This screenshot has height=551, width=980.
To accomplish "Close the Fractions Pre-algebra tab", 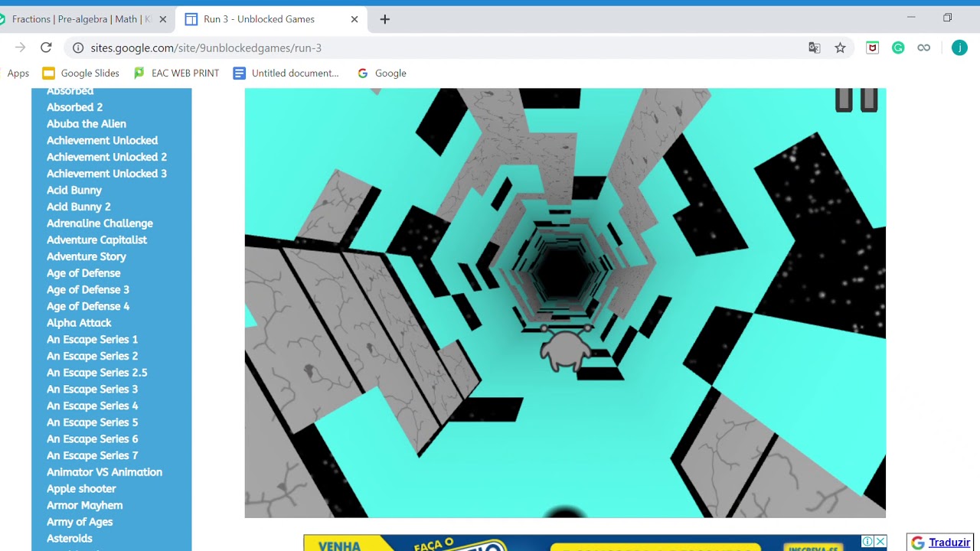I will (x=163, y=19).
